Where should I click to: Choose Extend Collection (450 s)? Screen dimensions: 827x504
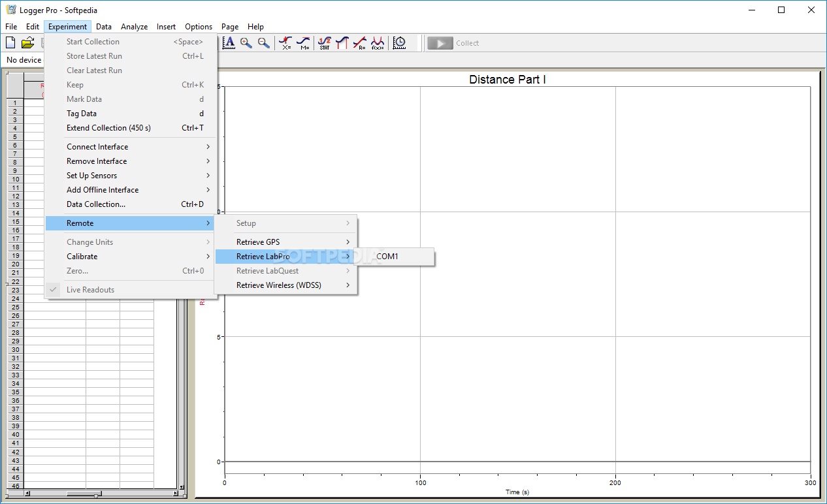click(131, 128)
